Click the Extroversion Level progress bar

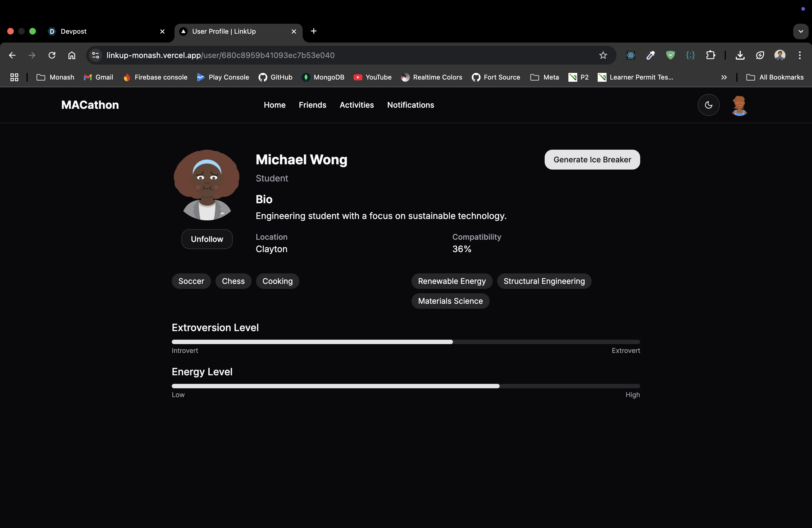(406, 342)
